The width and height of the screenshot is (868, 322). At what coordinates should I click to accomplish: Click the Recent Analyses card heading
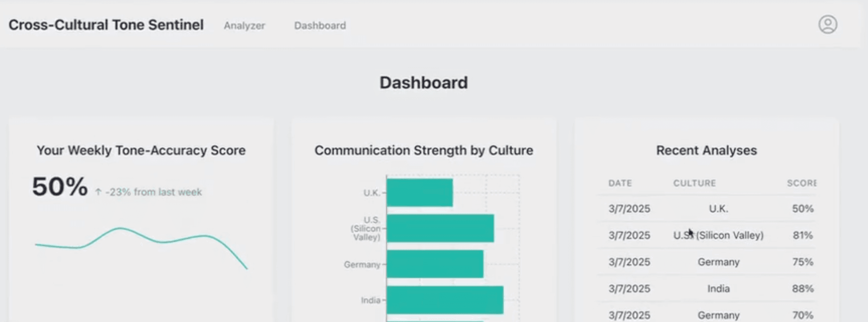[706, 150]
